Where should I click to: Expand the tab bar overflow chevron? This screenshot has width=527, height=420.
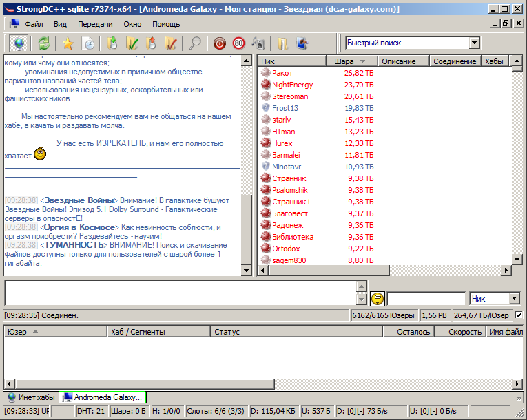click(519, 398)
